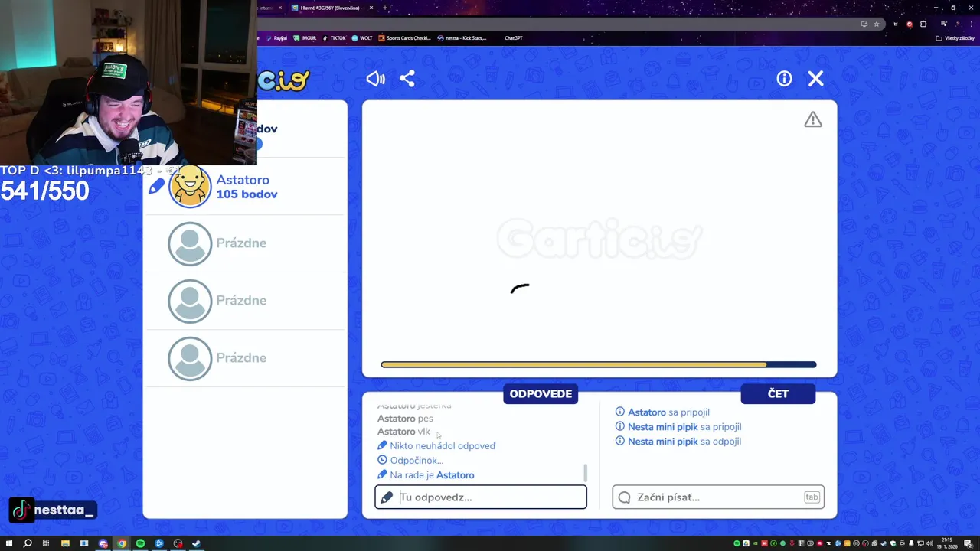The width and height of the screenshot is (980, 551).
Task: Open IMGUR bookmark
Action: pos(305,38)
